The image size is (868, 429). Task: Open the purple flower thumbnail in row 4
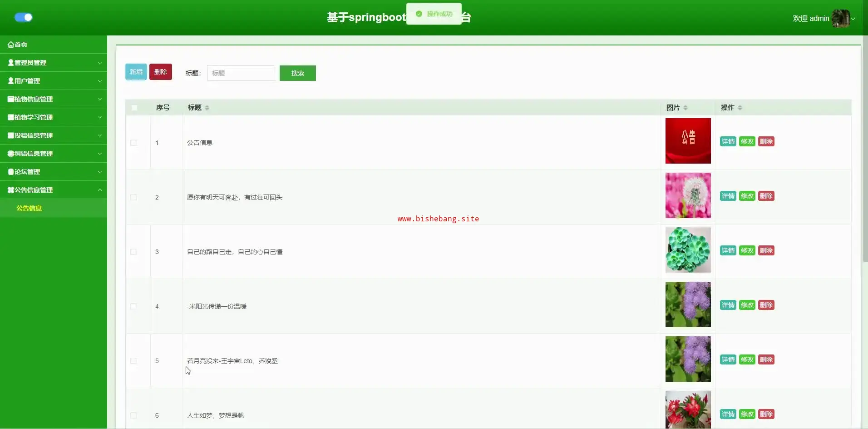pos(688,304)
